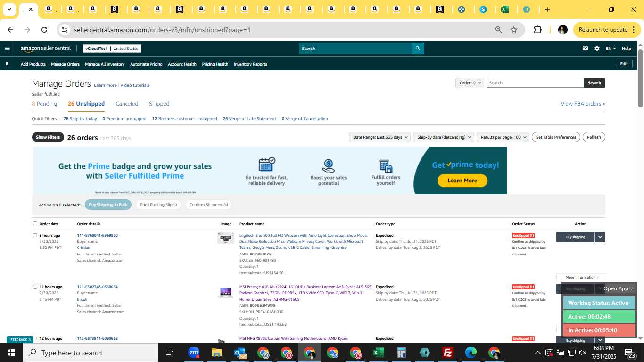This screenshot has width=644, height=362.
Task: Open Calculator from the taskbar
Action: point(401,353)
